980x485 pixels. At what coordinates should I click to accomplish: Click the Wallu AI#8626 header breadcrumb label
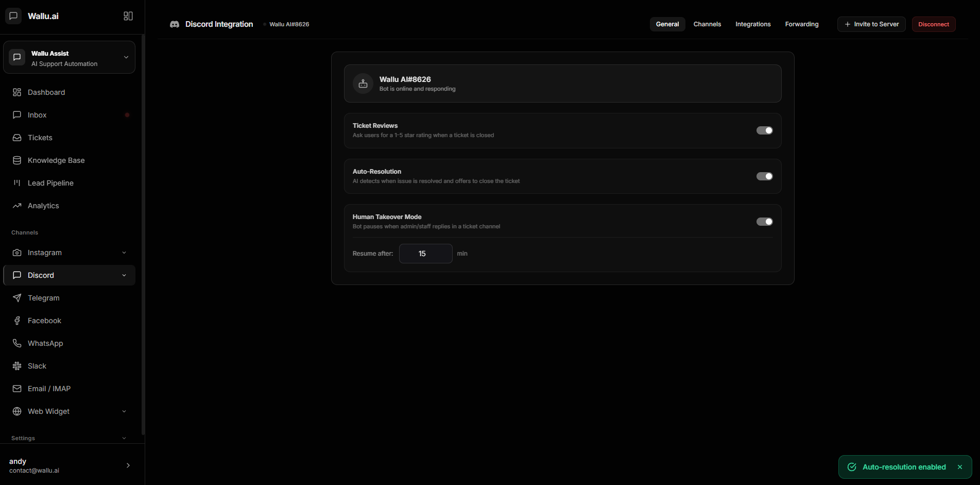pyautogui.click(x=289, y=24)
